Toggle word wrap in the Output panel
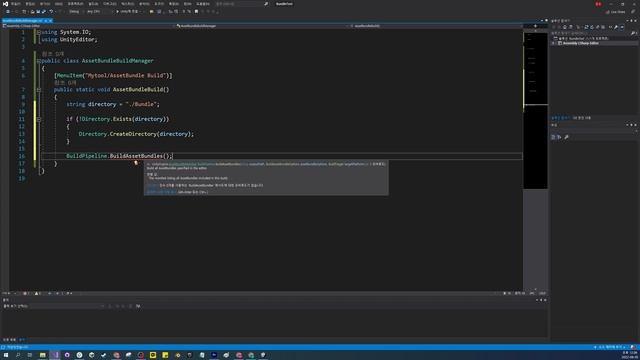Image resolution: width=640 pixels, height=360 pixels. point(138,306)
